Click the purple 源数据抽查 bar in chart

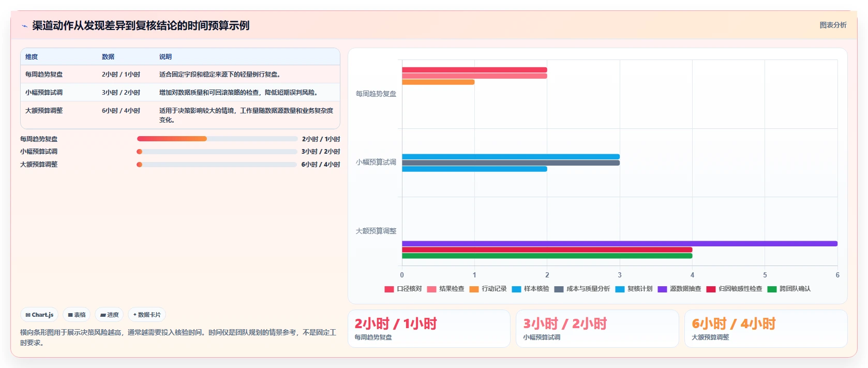620,244
